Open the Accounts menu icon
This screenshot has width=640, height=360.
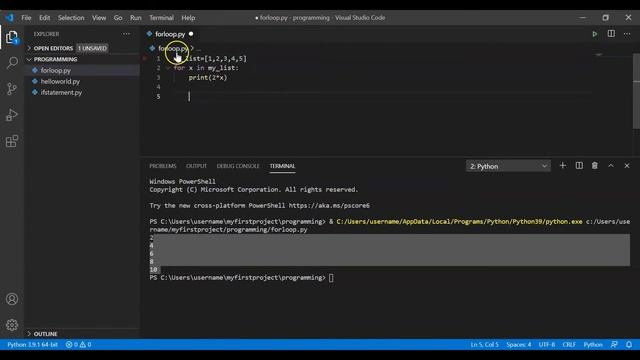[12, 299]
